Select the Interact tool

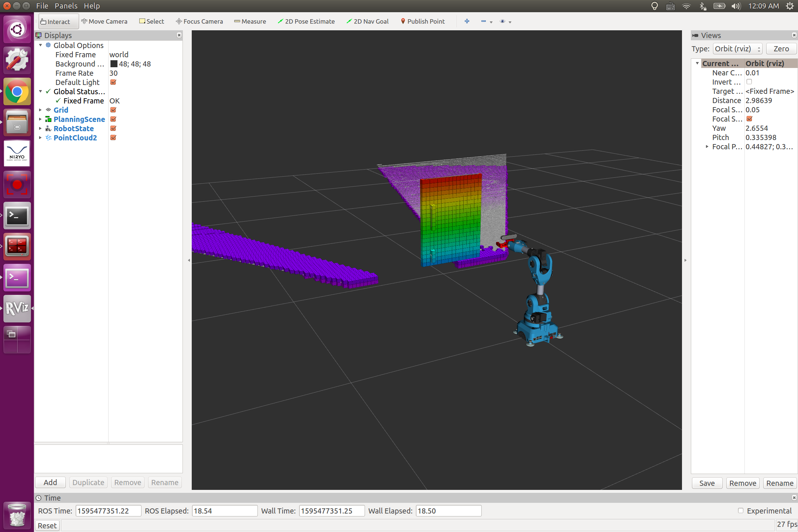(58, 21)
